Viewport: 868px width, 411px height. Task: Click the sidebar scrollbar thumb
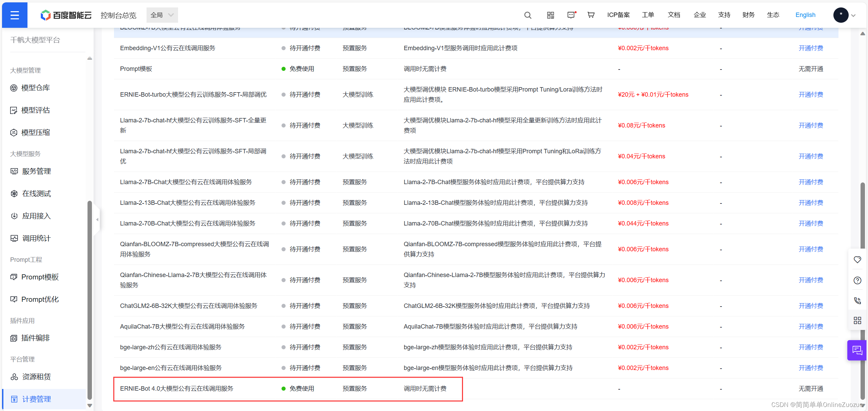point(90,300)
